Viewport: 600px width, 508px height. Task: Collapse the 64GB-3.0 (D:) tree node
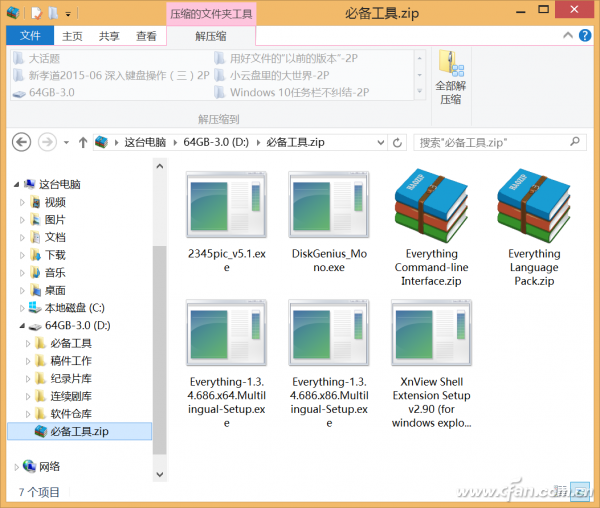pos(23,326)
